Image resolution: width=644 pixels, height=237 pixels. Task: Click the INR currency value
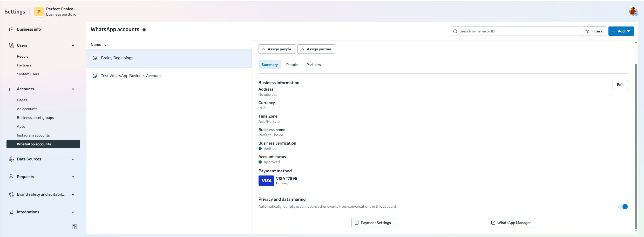coord(262,108)
